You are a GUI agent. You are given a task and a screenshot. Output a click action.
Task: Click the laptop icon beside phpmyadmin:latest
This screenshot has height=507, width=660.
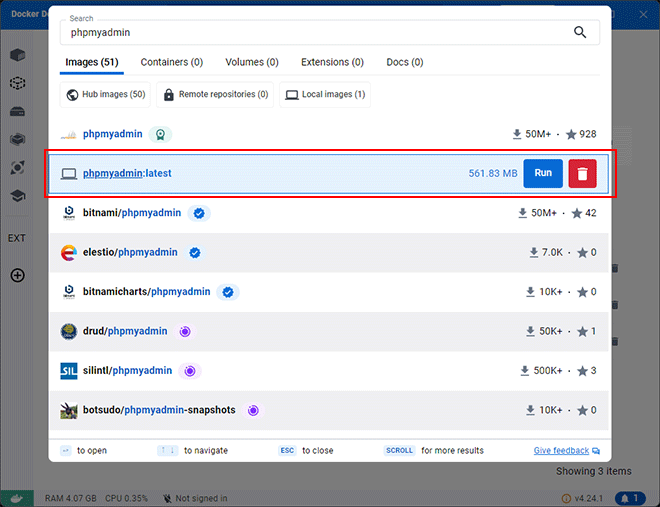tap(69, 173)
